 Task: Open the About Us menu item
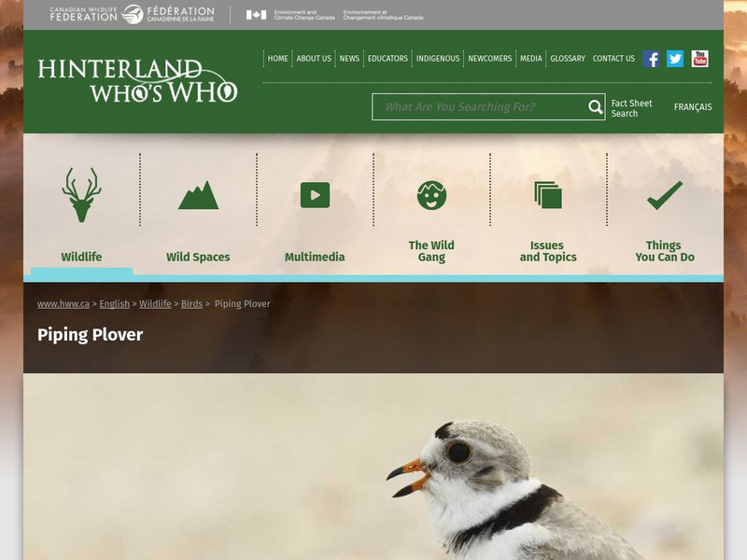pos(314,59)
